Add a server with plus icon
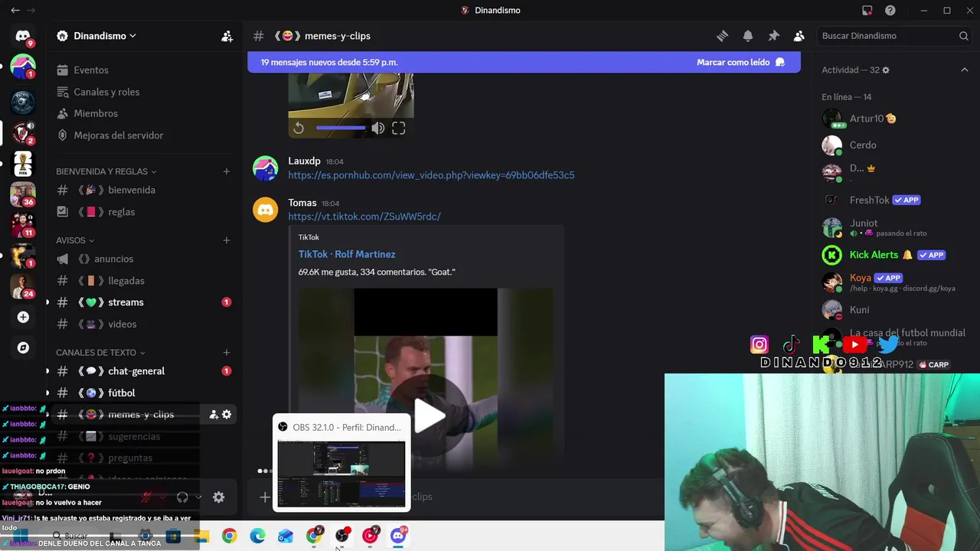This screenshot has width=980, height=551. 23,317
